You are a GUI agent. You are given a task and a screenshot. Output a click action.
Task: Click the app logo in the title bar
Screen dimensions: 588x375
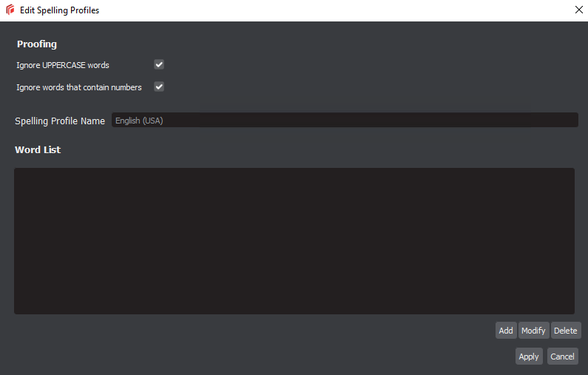tap(10, 10)
